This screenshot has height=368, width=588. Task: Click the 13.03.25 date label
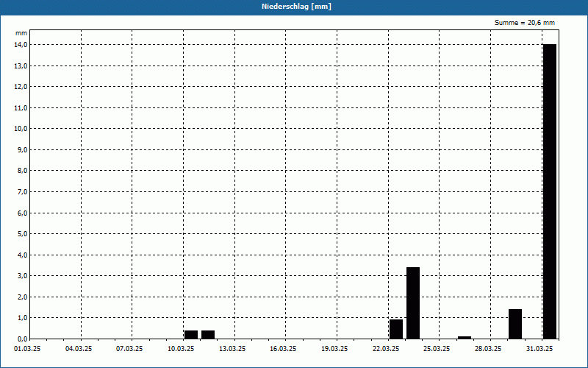coord(232,349)
